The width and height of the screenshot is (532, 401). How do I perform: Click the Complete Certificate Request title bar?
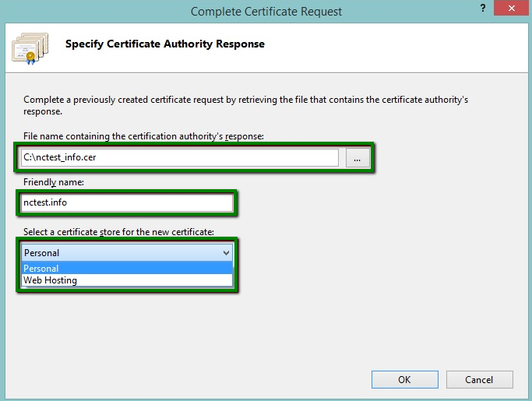coord(266,12)
